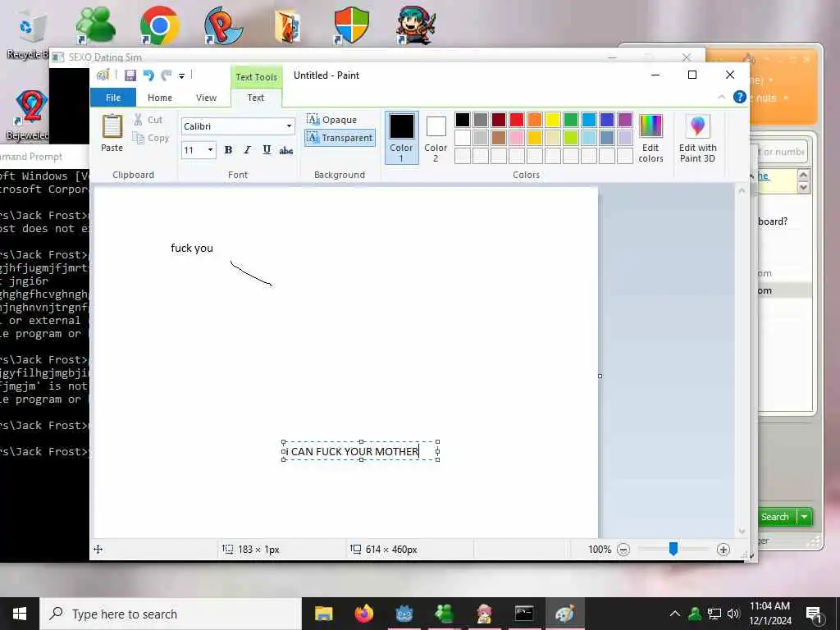Click the Undo arrow icon

click(148, 75)
